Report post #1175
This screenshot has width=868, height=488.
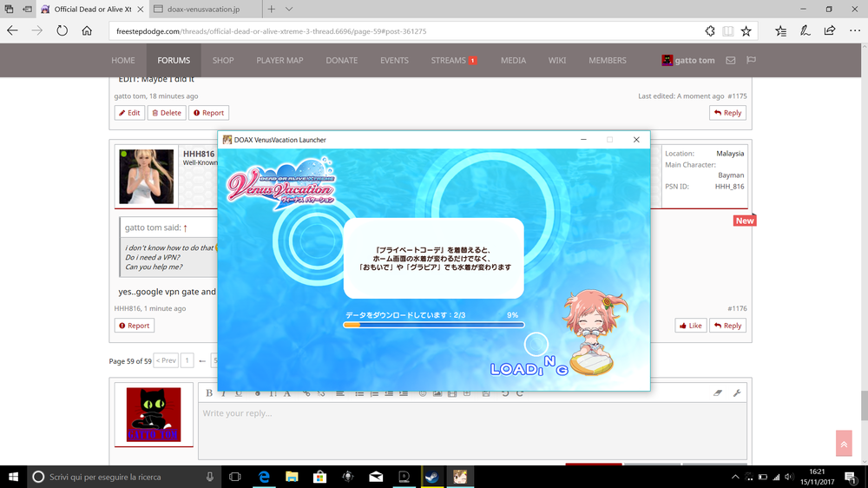[x=208, y=112]
